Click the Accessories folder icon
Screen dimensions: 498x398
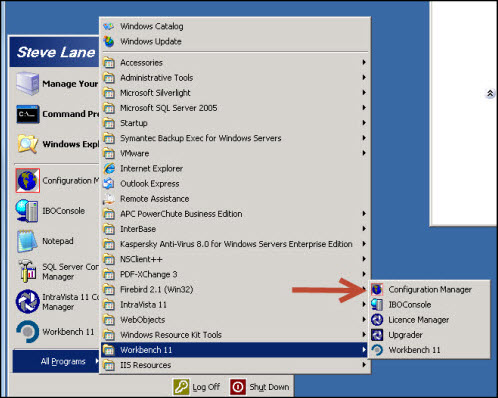[109, 62]
